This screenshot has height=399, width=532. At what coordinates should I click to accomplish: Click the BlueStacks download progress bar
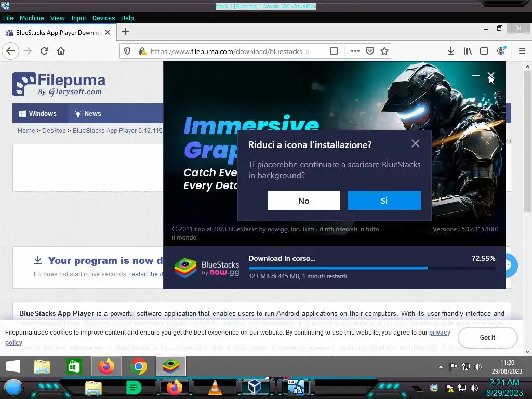[x=372, y=268]
